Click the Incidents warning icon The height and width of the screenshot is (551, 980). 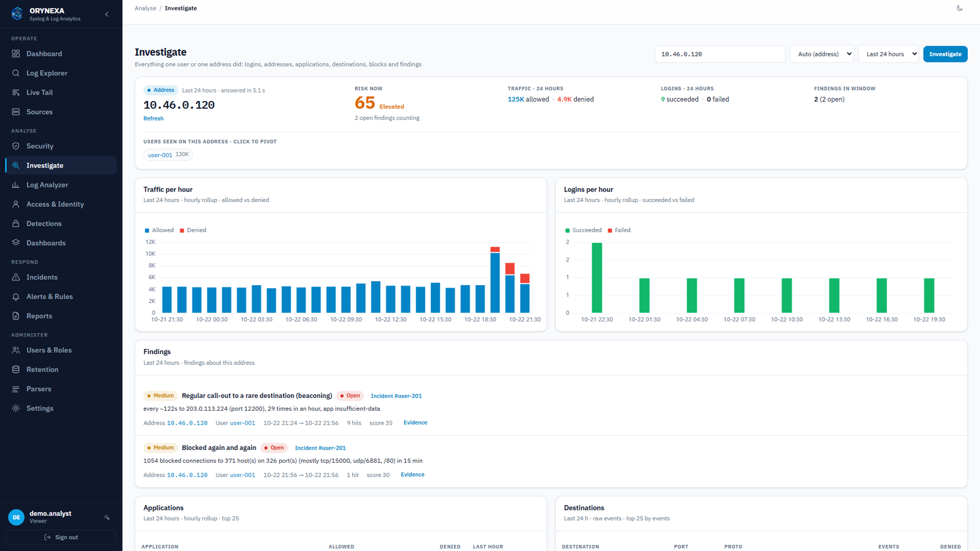(x=16, y=277)
